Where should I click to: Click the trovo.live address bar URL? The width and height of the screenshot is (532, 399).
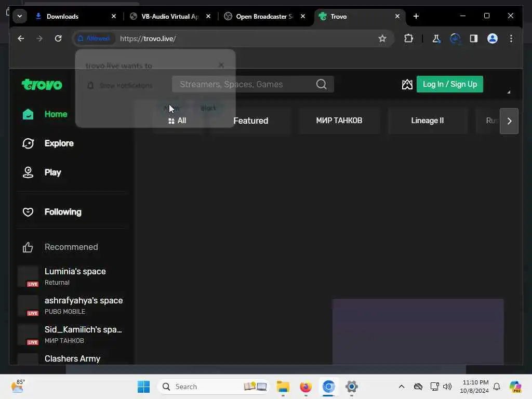(x=148, y=38)
